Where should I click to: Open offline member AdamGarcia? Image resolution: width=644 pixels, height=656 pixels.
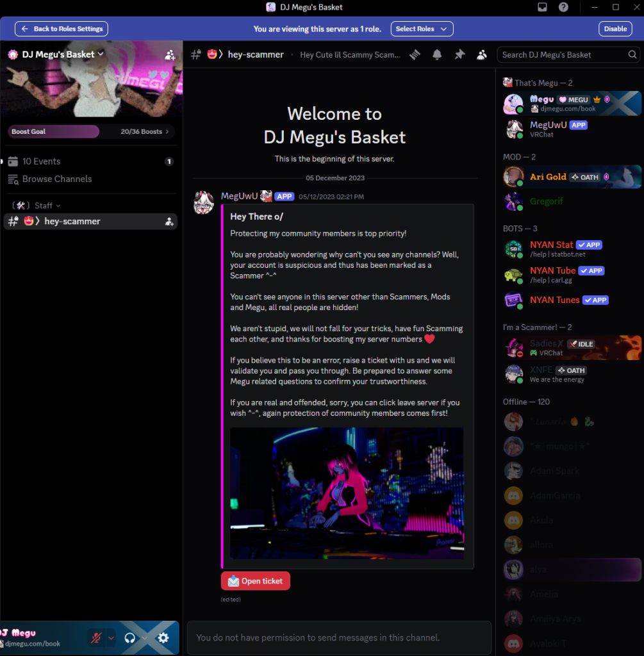(572, 496)
